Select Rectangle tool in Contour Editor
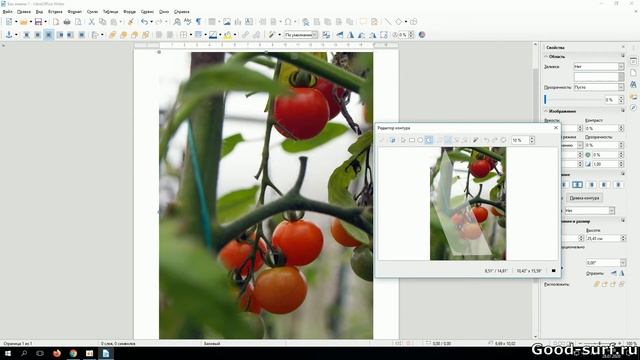640x360 pixels. (x=411, y=140)
